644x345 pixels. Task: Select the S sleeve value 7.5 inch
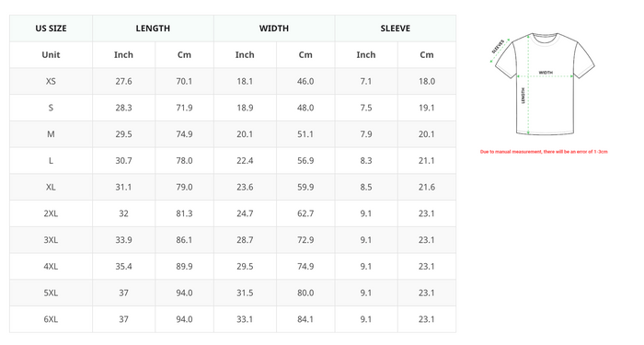point(366,108)
